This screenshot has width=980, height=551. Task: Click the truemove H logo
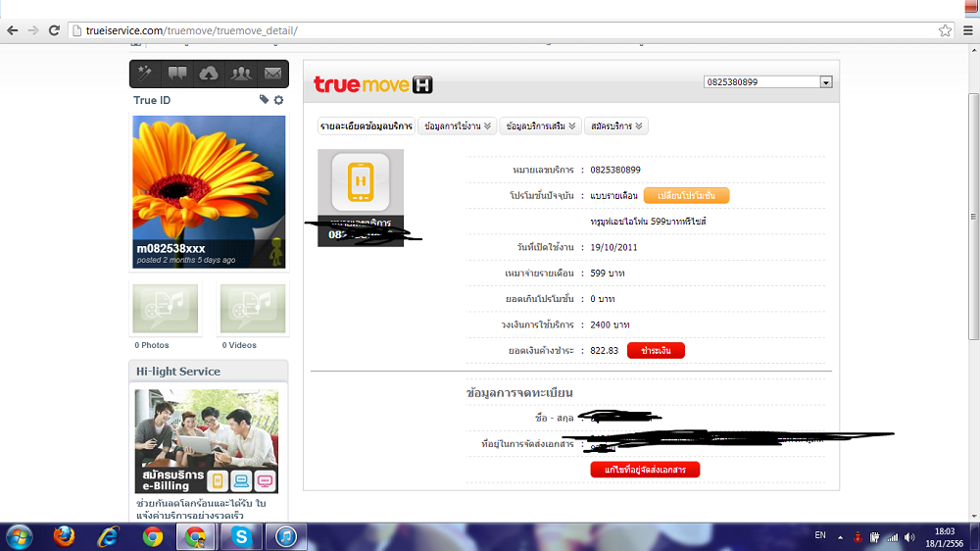(x=373, y=84)
